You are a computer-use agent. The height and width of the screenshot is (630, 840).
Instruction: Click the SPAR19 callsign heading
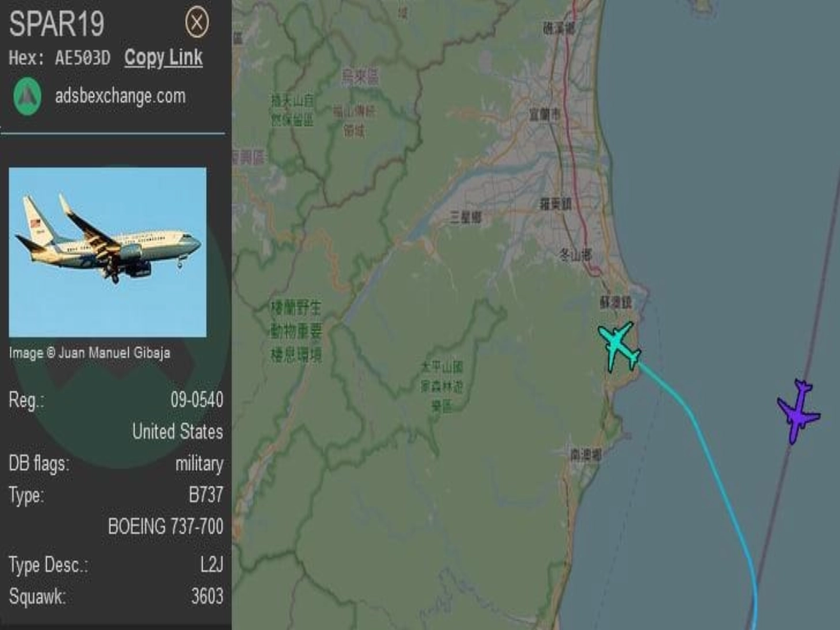click(x=57, y=24)
